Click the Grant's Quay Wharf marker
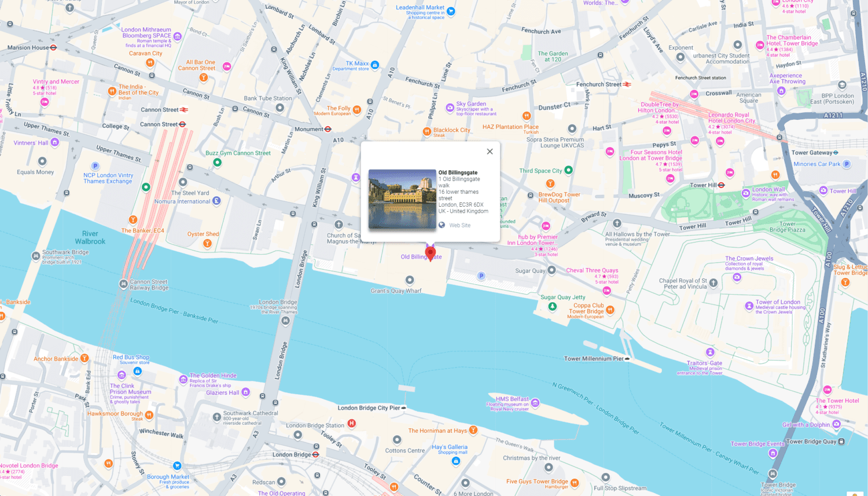Viewport: 868px width, 496px height. pos(410,280)
